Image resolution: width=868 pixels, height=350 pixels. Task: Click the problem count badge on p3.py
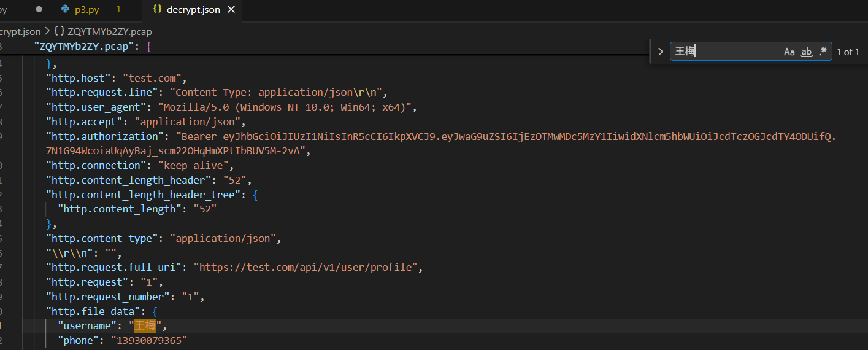[x=118, y=10]
